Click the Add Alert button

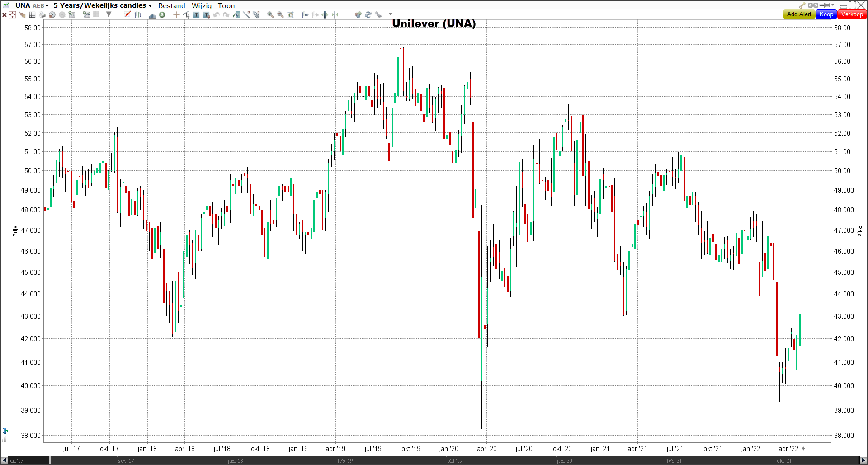799,14
